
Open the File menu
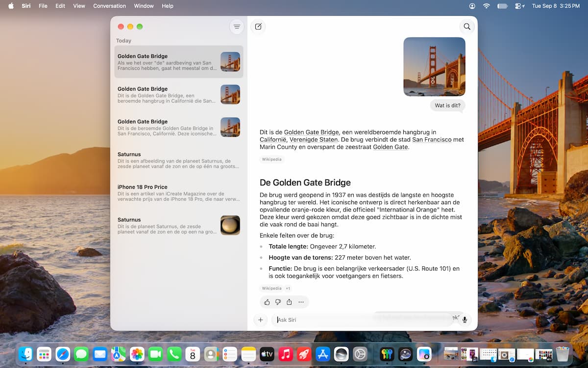[x=43, y=6]
